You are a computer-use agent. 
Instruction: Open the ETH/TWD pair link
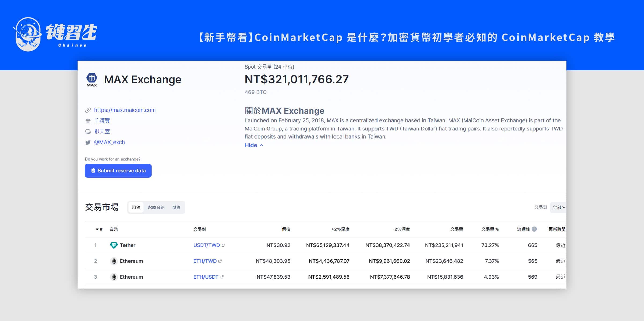tap(205, 261)
